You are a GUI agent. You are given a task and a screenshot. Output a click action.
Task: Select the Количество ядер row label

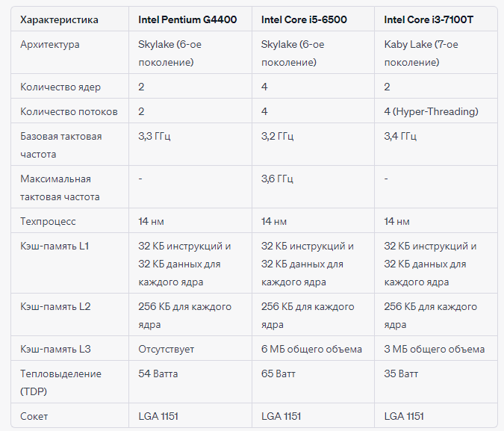pyautogui.click(x=60, y=87)
